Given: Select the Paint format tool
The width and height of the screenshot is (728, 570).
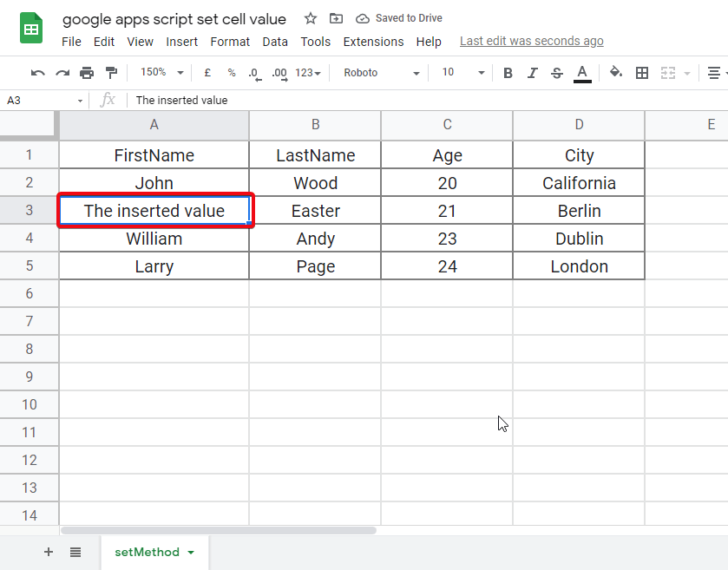Looking at the screenshot, I should pyautogui.click(x=110, y=73).
